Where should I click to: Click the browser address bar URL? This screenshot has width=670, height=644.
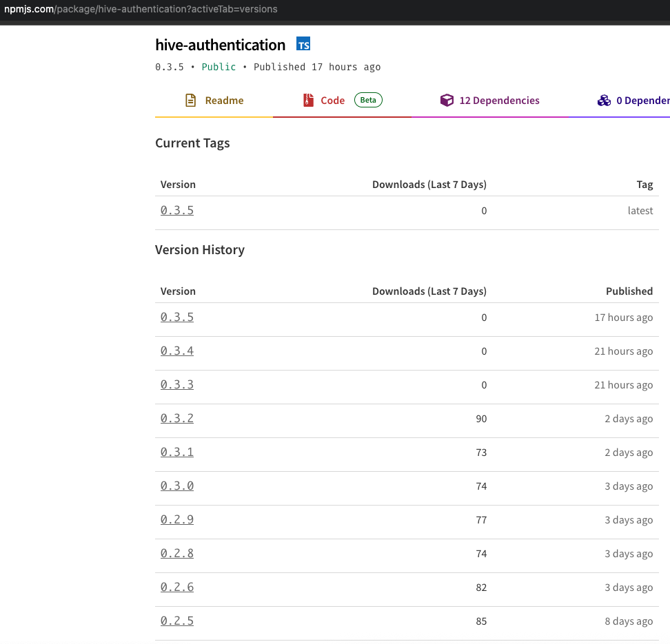141,9
